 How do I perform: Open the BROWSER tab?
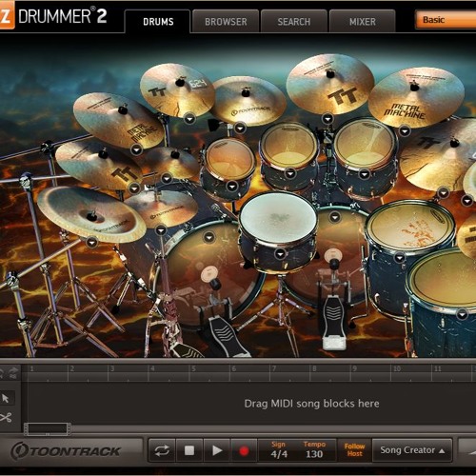click(x=226, y=22)
